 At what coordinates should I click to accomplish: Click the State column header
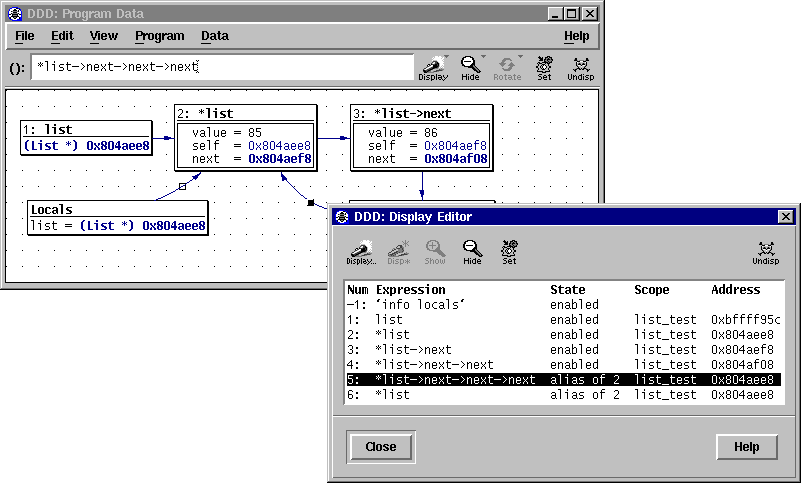568,290
